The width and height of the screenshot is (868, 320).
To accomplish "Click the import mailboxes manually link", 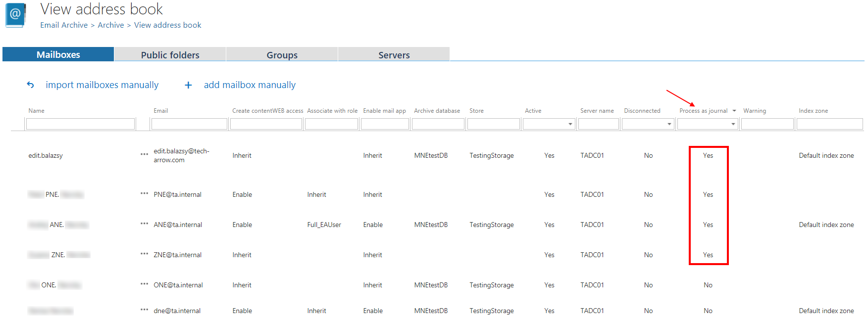I will pos(102,85).
